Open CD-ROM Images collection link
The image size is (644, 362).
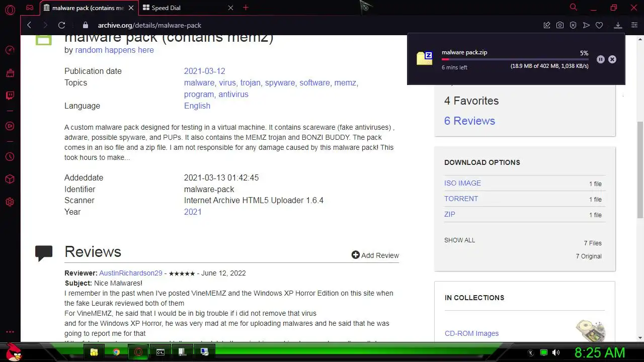coord(471,333)
